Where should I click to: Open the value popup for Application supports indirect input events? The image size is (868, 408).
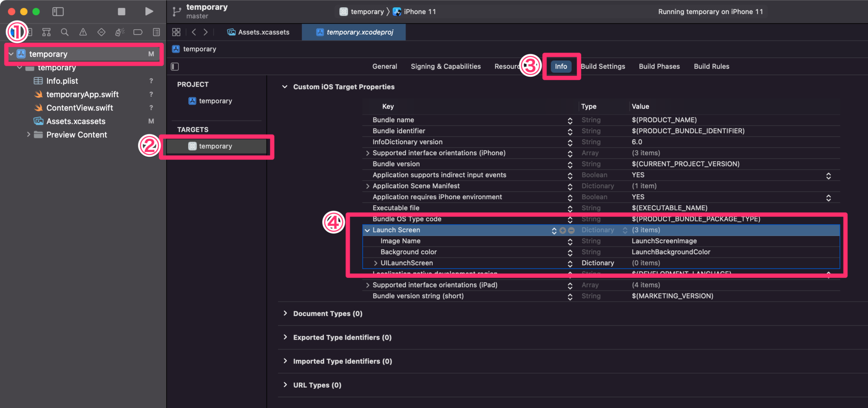(x=828, y=175)
